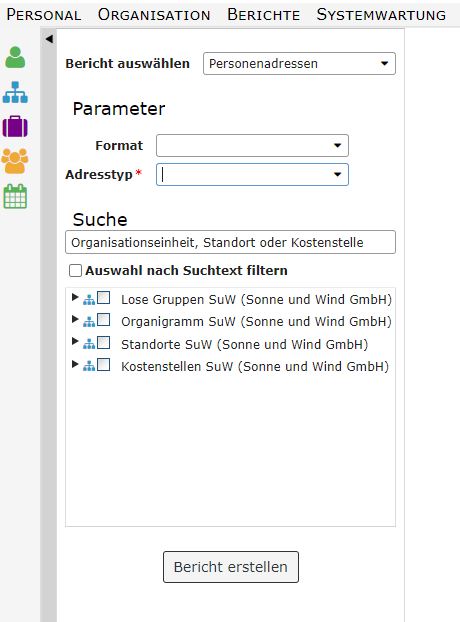The width and height of the screenshot is (460, 622).
Task: Open the Systemwartung menu
Action: 381,15
